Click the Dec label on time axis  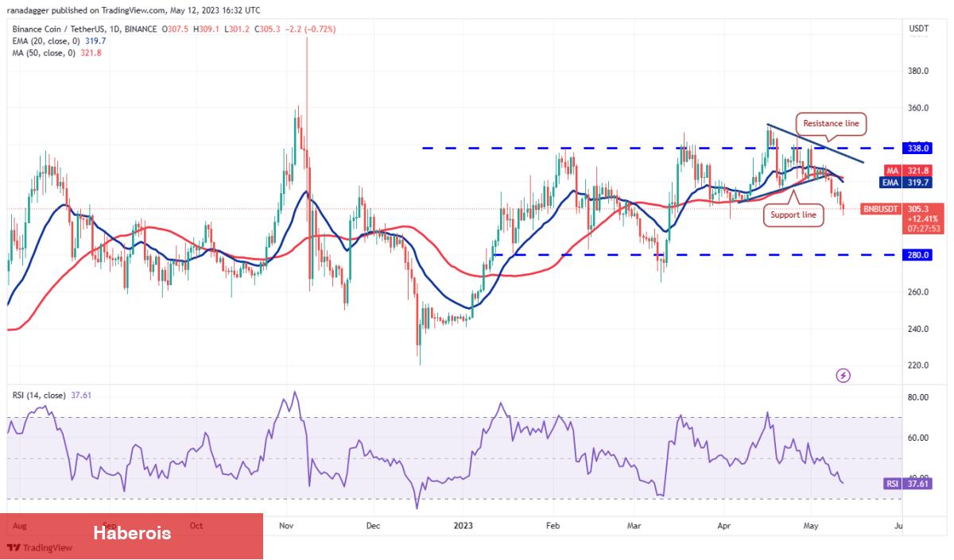coord(374,525)
